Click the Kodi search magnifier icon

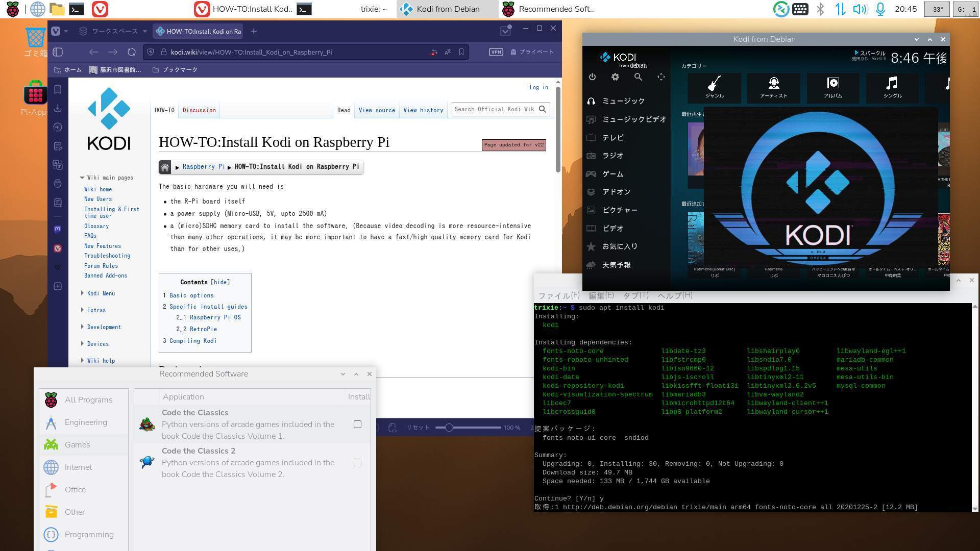tap(638, 77)
